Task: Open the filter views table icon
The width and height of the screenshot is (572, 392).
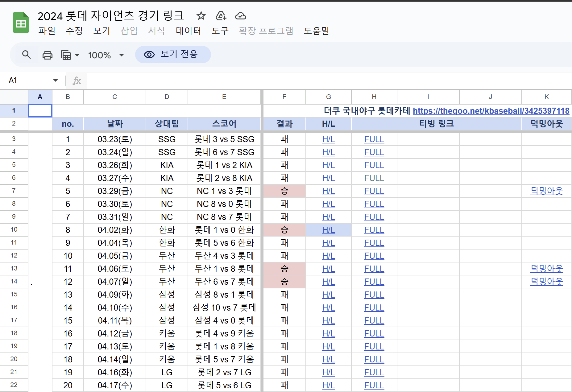Action: [66, 55]
